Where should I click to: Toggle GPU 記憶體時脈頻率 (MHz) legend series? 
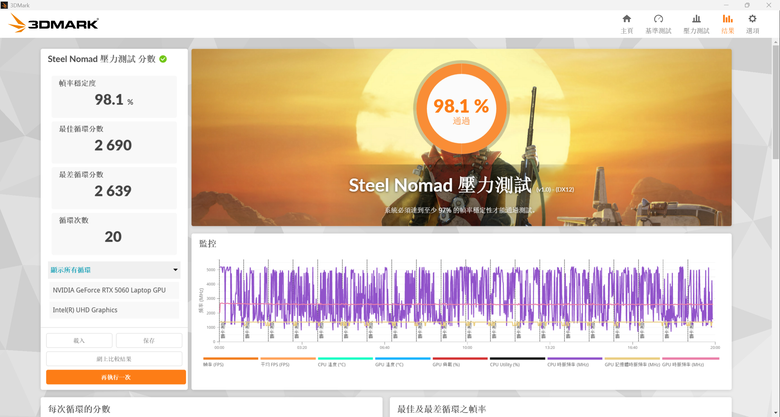(x=632, y=362)
